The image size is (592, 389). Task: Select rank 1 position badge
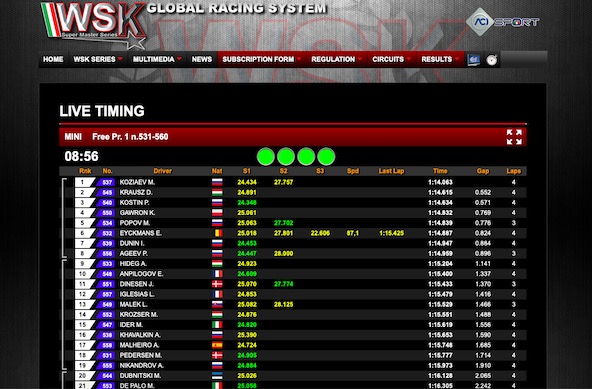pos(84,182)
